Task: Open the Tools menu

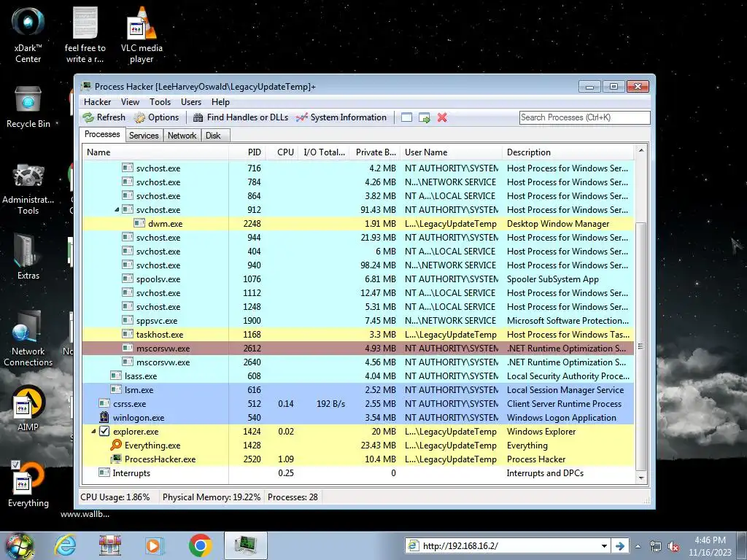Action: 160,102
